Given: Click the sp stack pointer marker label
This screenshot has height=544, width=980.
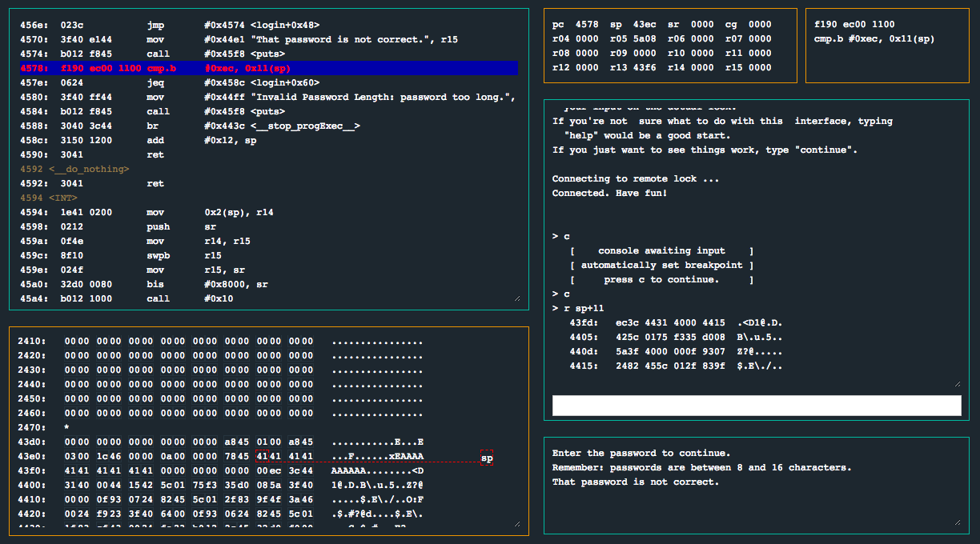Looking at the screenshot, I should point(487,458).
